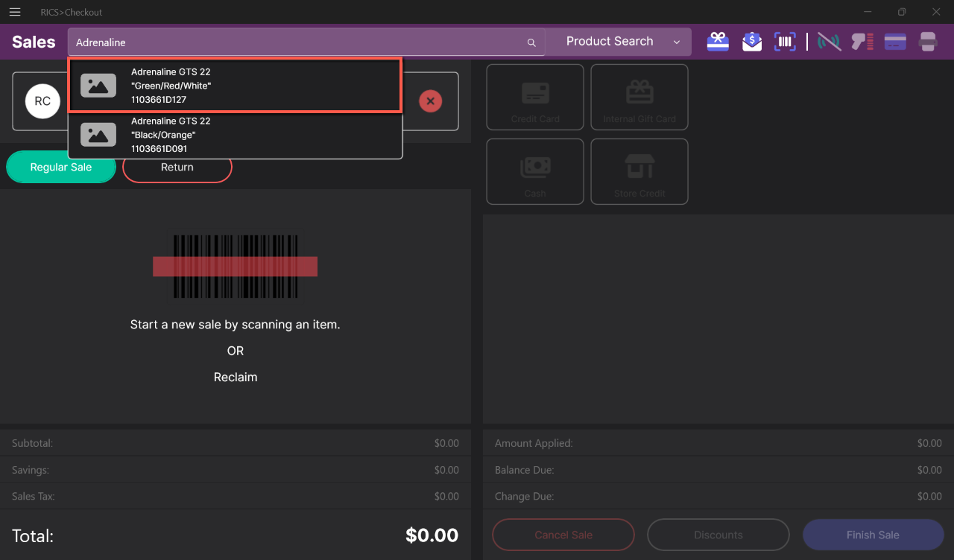Click the credit card terminal icon in toolbar

895,42
